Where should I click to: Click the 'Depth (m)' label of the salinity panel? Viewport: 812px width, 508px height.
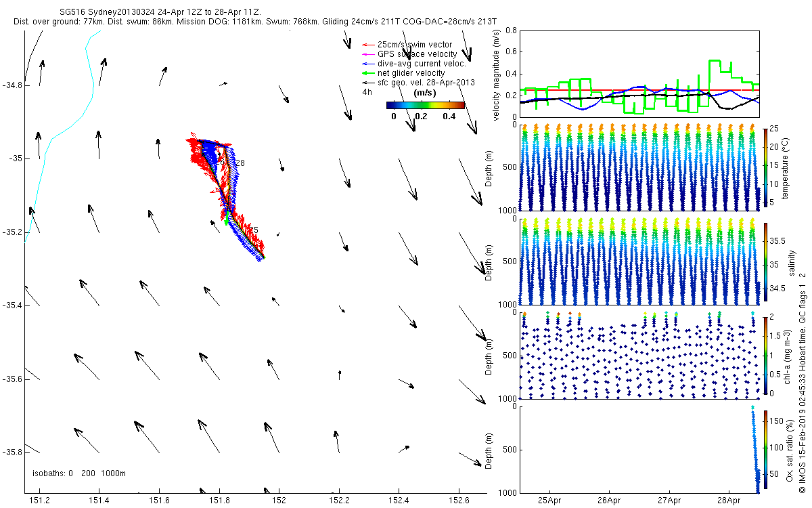tap(489, 263)
